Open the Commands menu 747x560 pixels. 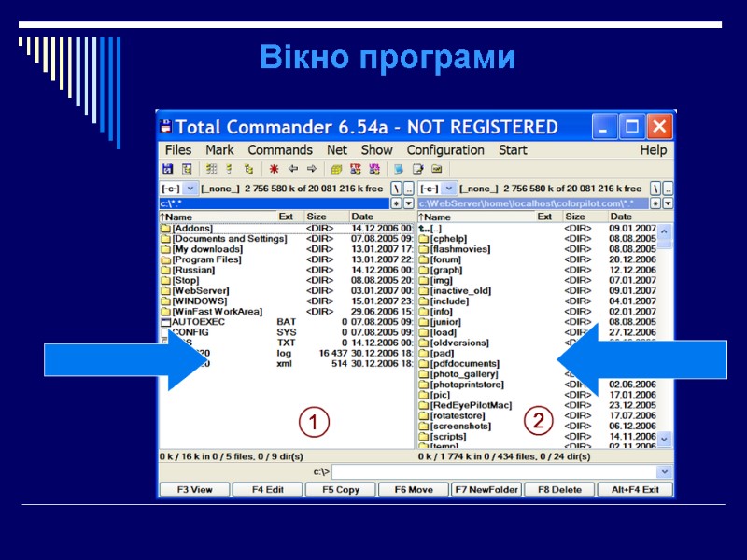click(x=280, y=150)
